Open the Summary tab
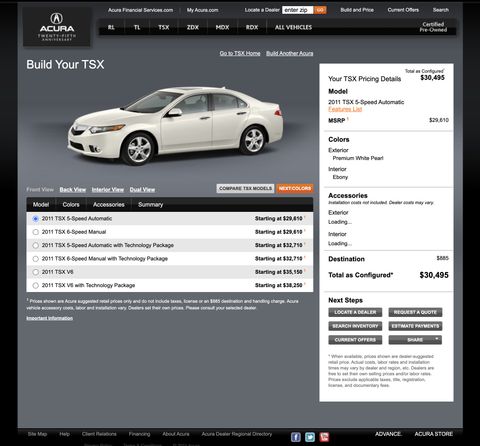Viewport: 480px width, 446px height. (150, 205)
